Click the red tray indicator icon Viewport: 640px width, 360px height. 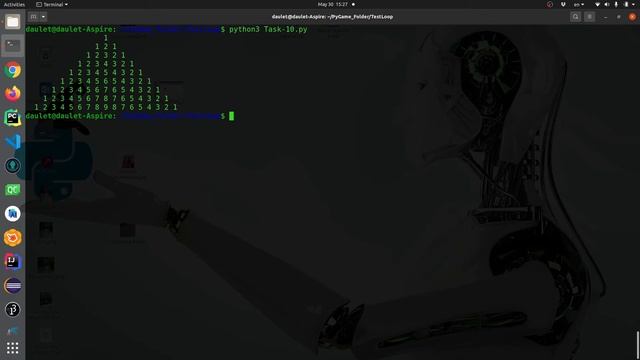[550, 4]
